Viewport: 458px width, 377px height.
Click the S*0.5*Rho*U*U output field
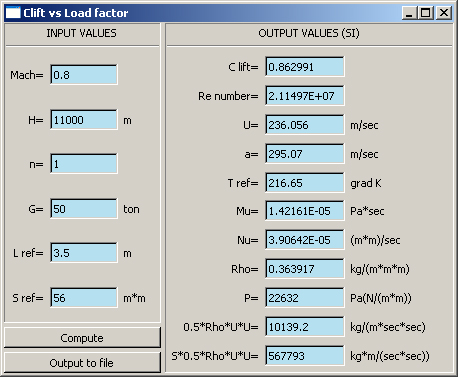305,356
